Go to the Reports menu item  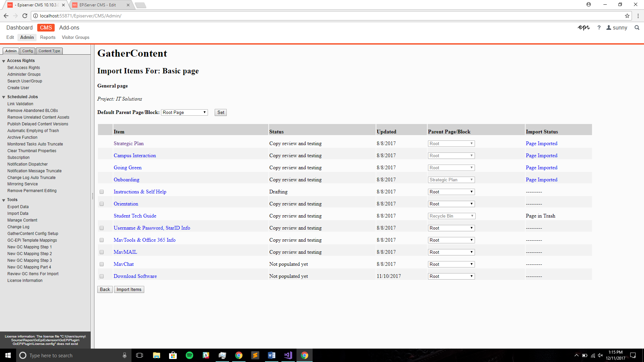pyautogui.click(x=48, y=37)
